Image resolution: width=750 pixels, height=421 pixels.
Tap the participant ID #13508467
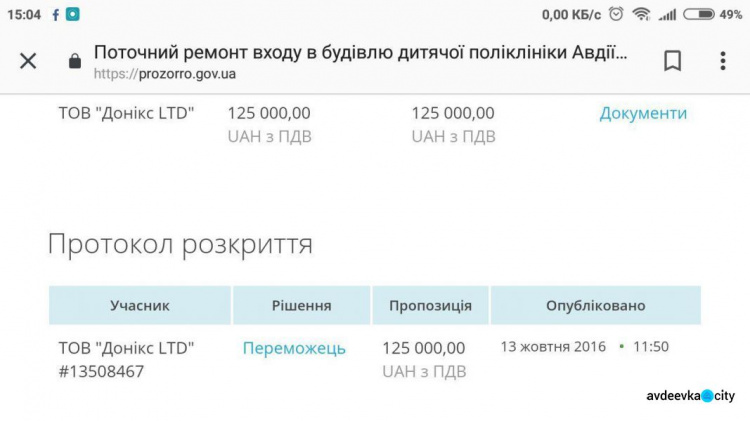click(x=102, y=371)
